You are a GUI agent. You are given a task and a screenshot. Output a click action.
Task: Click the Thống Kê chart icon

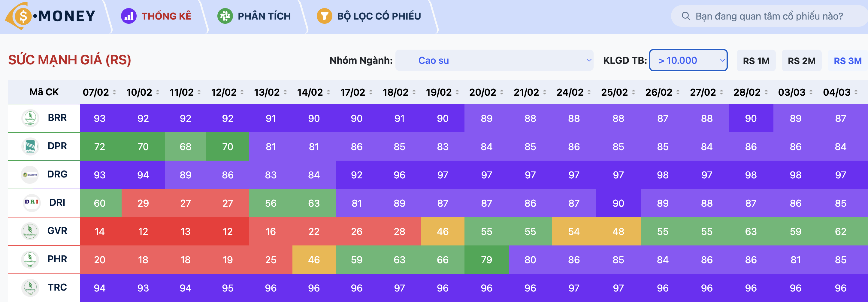[129, 16]
